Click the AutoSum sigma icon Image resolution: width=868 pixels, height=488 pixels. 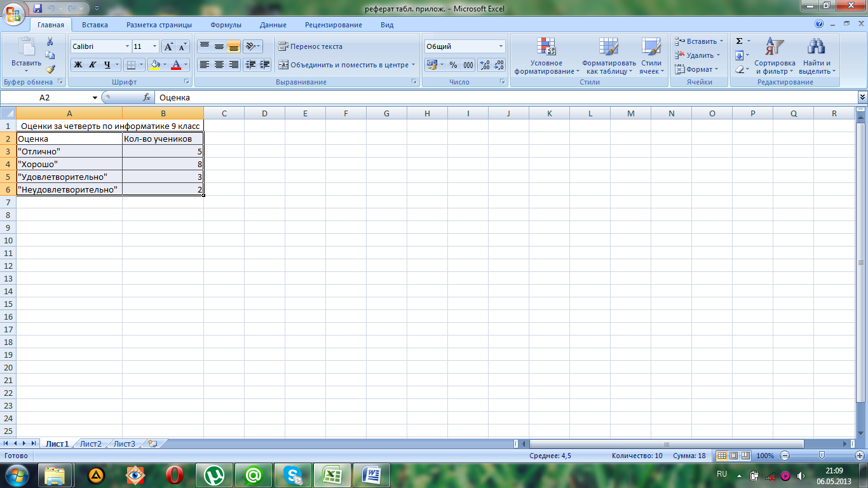(x=739, y=41)
